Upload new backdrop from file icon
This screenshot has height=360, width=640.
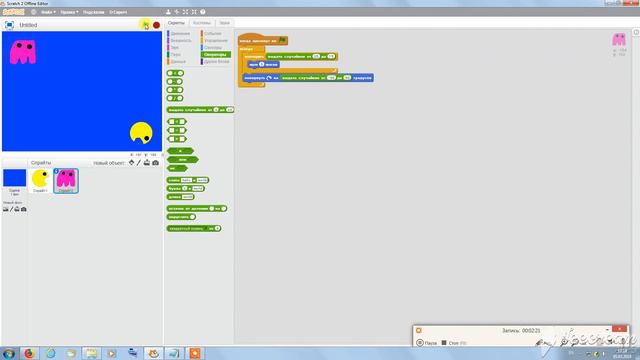[x=17, y=209]
